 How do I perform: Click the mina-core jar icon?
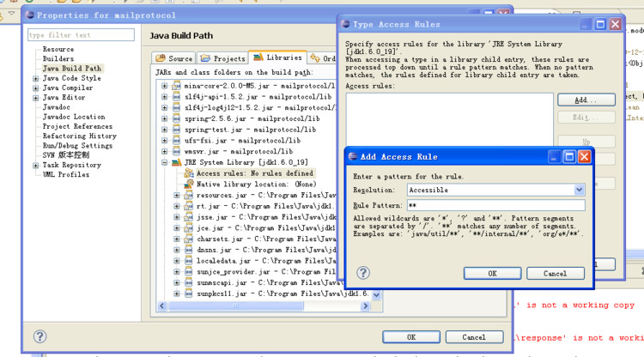tap(177, 86)
